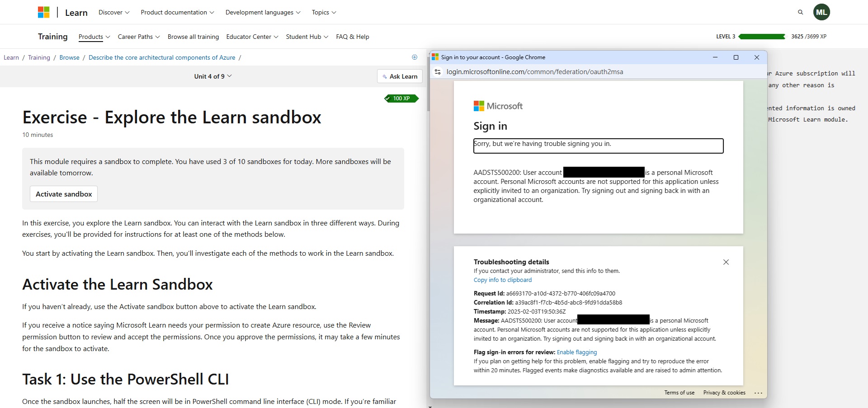Click the plus circle icon beside the breadcrumb
Viewport: 868px width, 408px height.
point(415,57)
